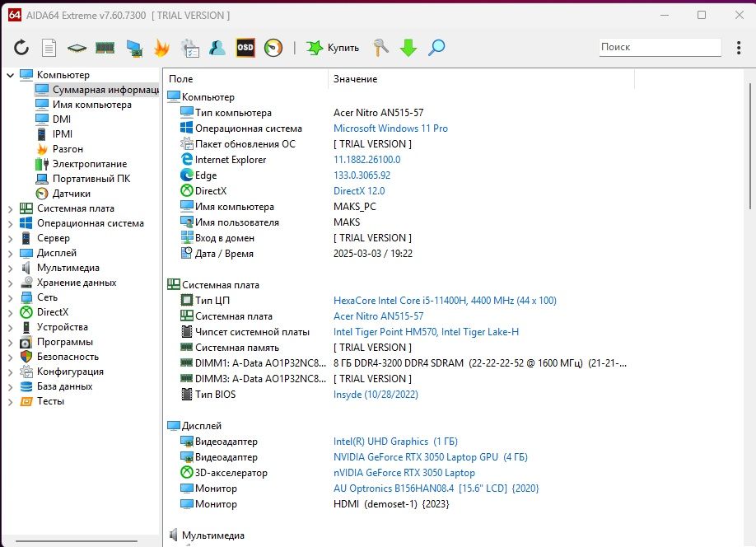Collapse the Компьютер tree node
756x547 pixels.
point(10,75)
